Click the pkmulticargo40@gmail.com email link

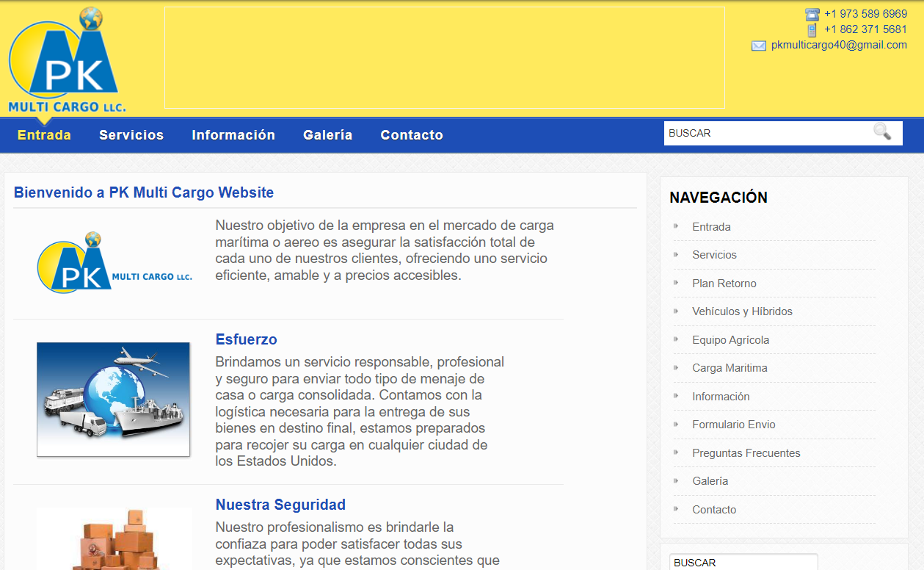coord(839,45)
